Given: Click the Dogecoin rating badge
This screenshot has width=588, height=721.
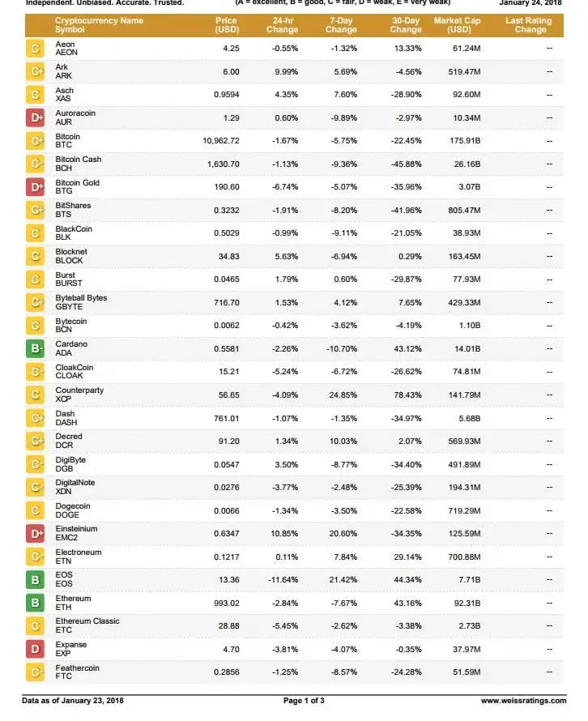Looking at the screenshot, I should click(x=36, y=510).
